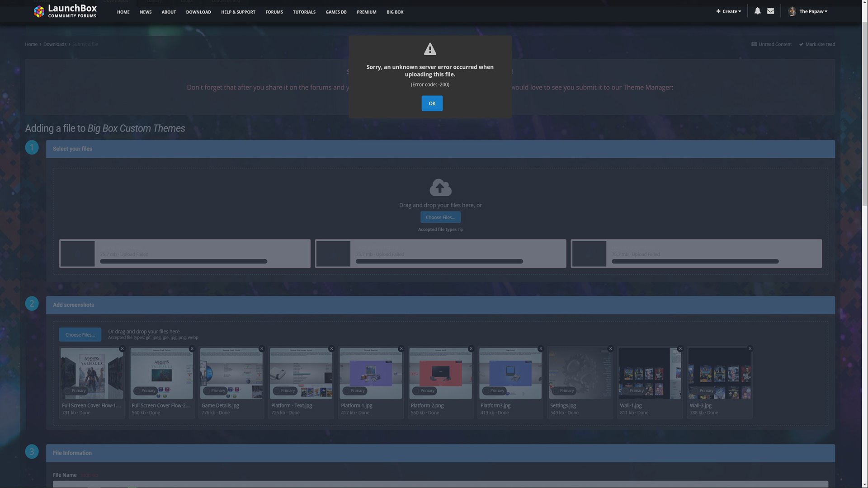
Task: Click the LaunchBox Community Forums logo
Action: (65, 11)
